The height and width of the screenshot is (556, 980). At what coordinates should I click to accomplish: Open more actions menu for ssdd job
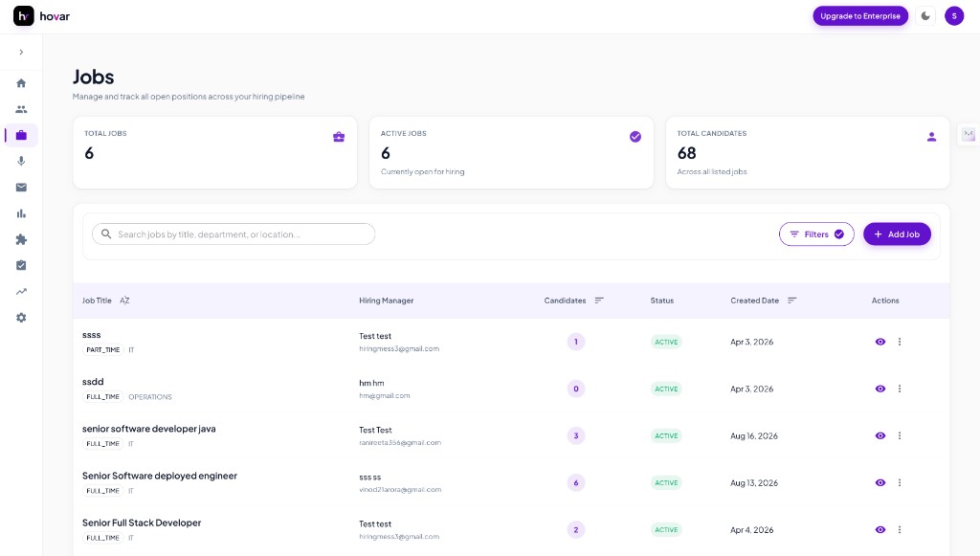pos(900,389)
